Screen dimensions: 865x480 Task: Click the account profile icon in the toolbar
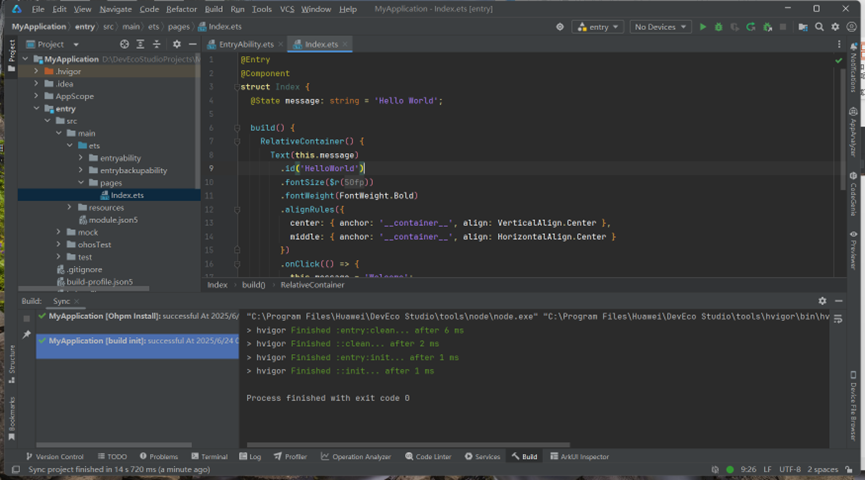[851, 26]
